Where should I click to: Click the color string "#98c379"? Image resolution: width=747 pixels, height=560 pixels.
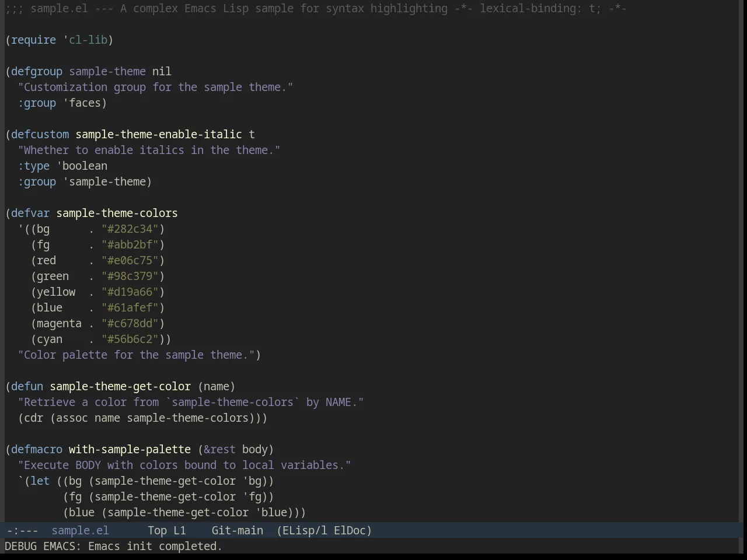(130, 276)
